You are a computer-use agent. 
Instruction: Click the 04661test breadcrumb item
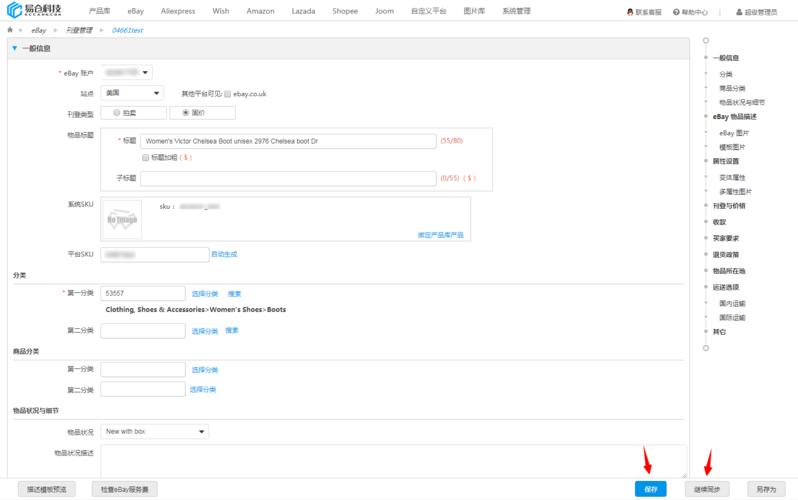(127, 31)
